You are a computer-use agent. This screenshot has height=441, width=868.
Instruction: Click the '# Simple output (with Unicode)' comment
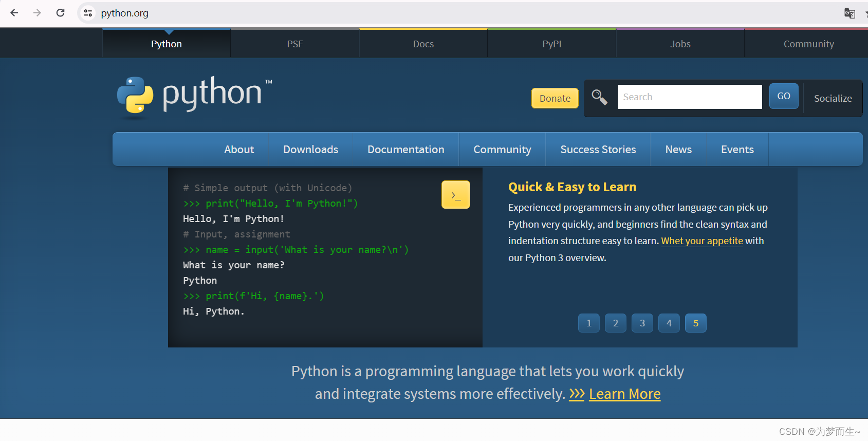268,188
